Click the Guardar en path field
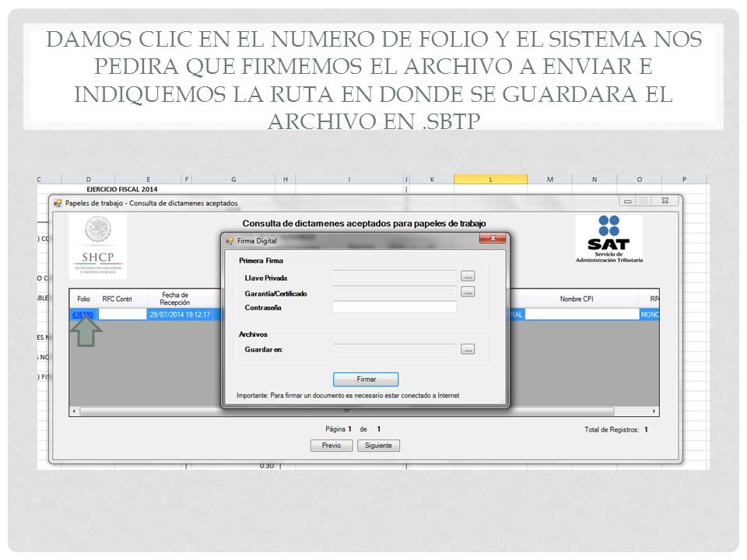The image size is (747, 560). tap(394, 349)
